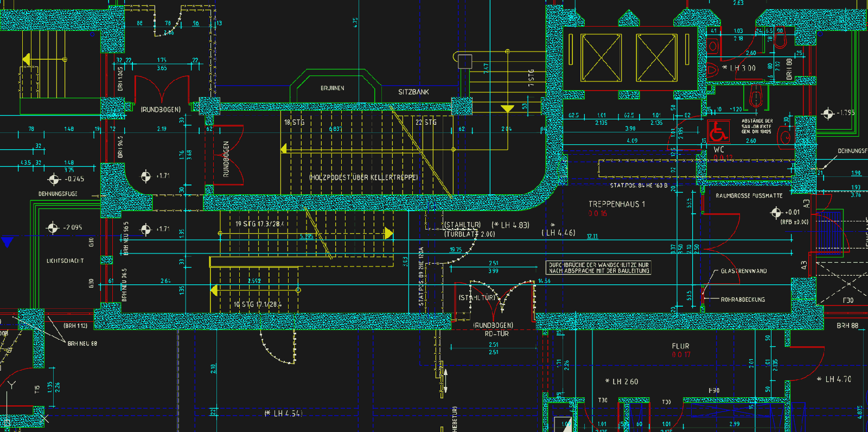Click the GLASTRENNWAND annotation text
This screenshot has height=432, width=868.
(744, 271)
